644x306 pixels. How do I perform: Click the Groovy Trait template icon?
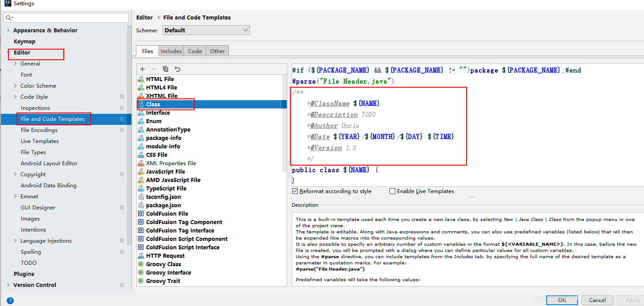point(141,281)
